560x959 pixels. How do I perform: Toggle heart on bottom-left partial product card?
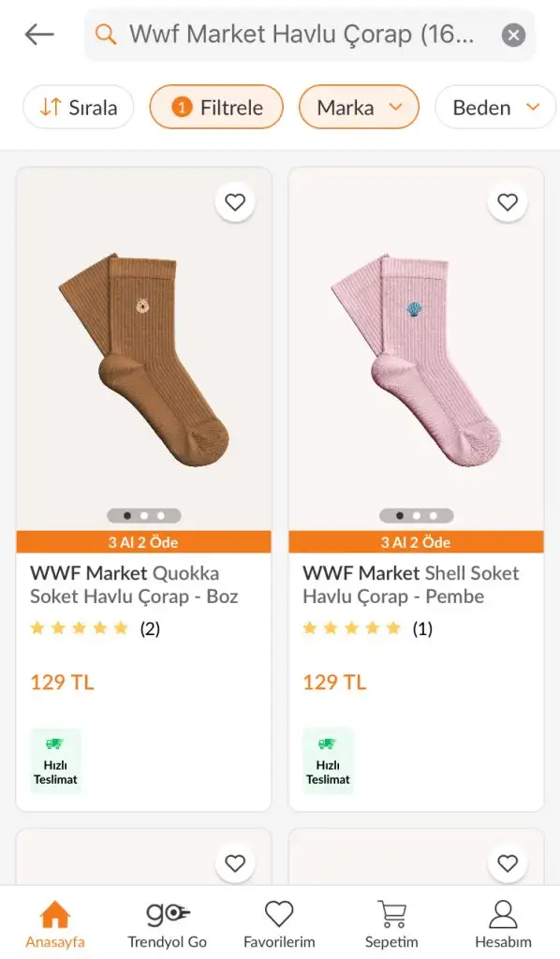tap(235, 863)
